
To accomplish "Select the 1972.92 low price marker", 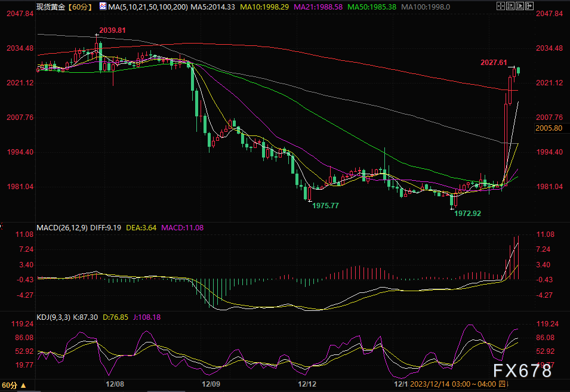I will pos(467,212).
